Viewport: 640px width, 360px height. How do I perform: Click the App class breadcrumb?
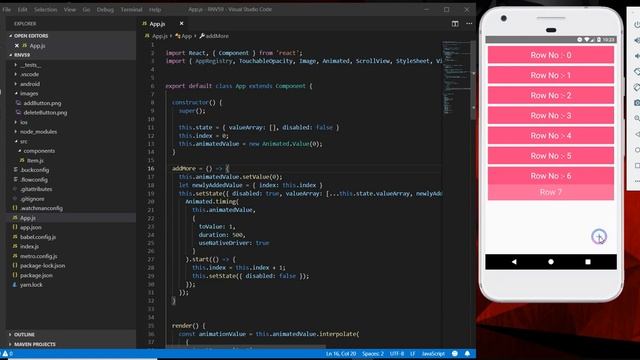click(184, 36)
